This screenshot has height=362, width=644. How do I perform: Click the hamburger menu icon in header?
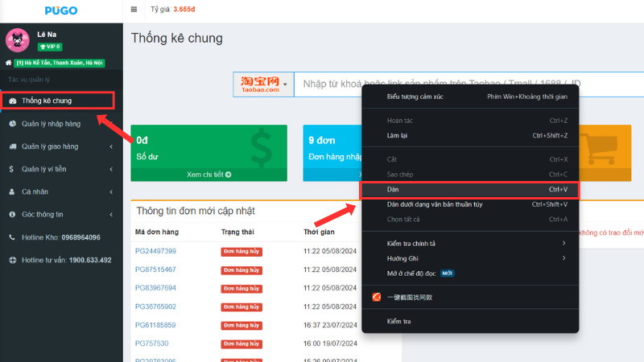coord(134,10)
